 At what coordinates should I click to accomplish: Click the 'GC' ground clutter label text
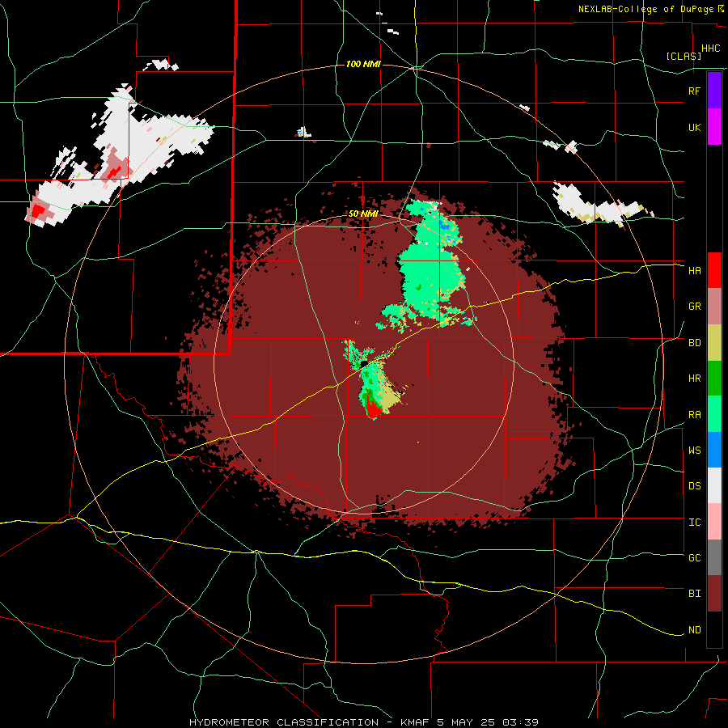coord(694,557)
